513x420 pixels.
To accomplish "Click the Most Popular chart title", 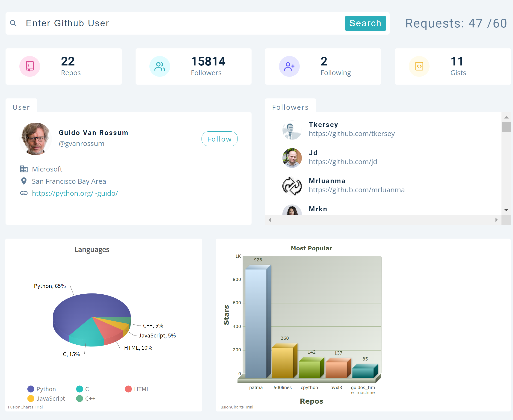I will coord(311,248).
